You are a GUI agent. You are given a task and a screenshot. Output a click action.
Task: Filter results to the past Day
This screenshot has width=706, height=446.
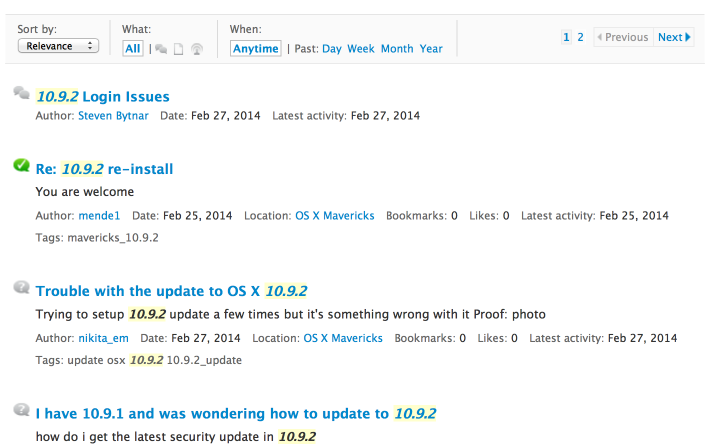coord(331,48)
